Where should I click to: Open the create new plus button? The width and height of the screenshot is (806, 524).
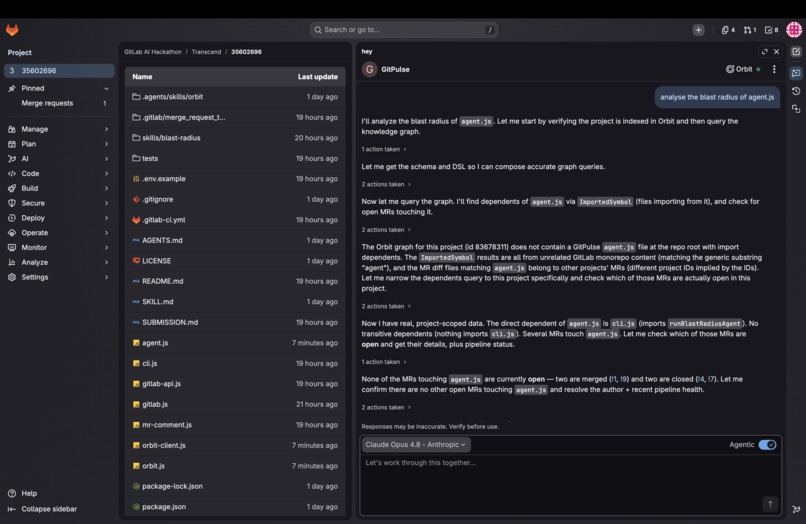tap(698, 30)
